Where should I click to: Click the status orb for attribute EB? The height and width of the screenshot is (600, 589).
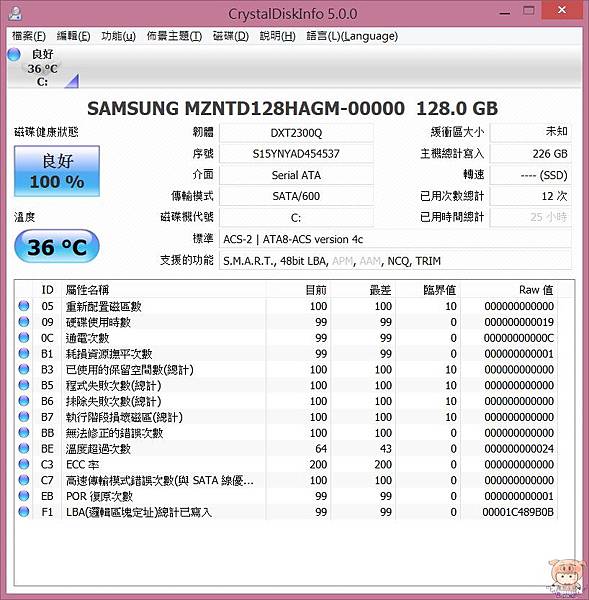pyautogui.click(x=24, y=496)
